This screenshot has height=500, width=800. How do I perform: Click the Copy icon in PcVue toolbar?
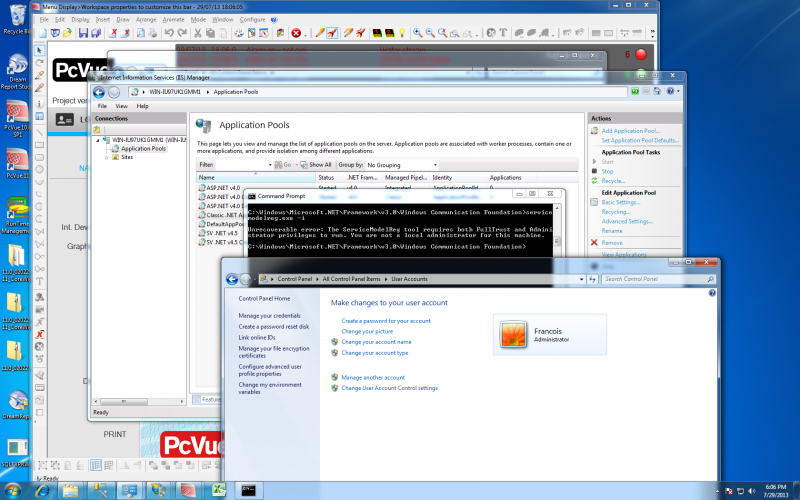tap(210, 33)
